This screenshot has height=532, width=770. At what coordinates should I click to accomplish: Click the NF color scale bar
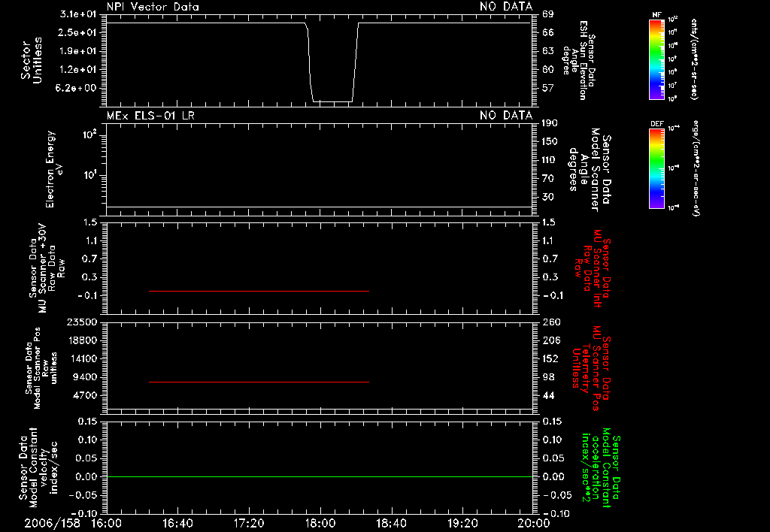(656, 59)
